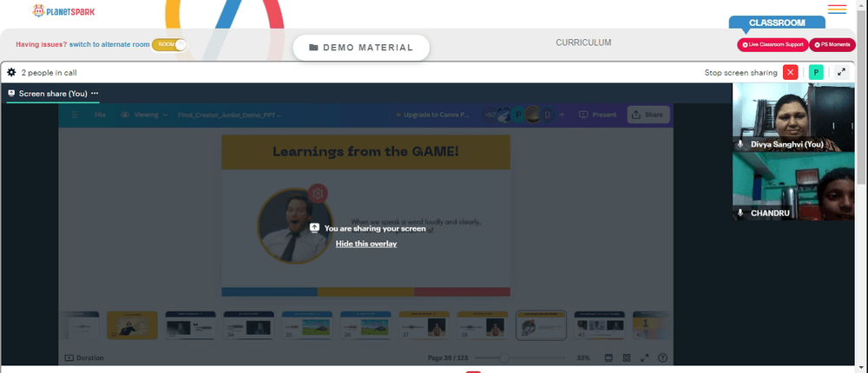Stop screen sharing with the red X

(791, 73)
